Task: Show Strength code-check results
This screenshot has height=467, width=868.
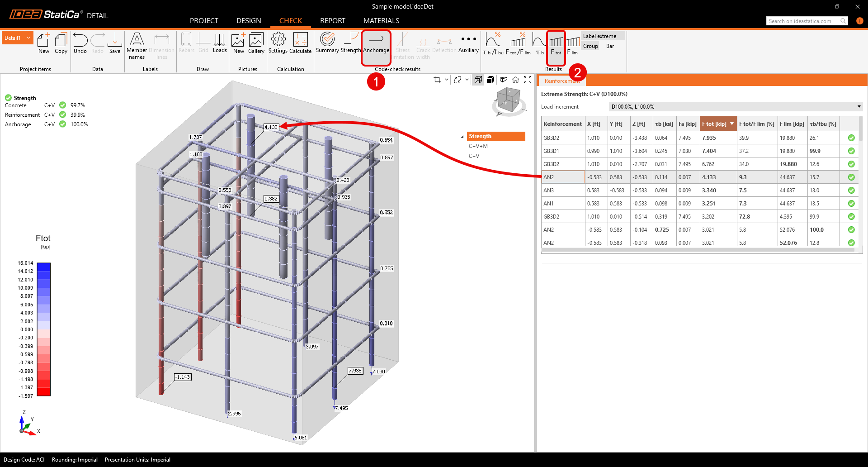Action: tap(351, 43)
